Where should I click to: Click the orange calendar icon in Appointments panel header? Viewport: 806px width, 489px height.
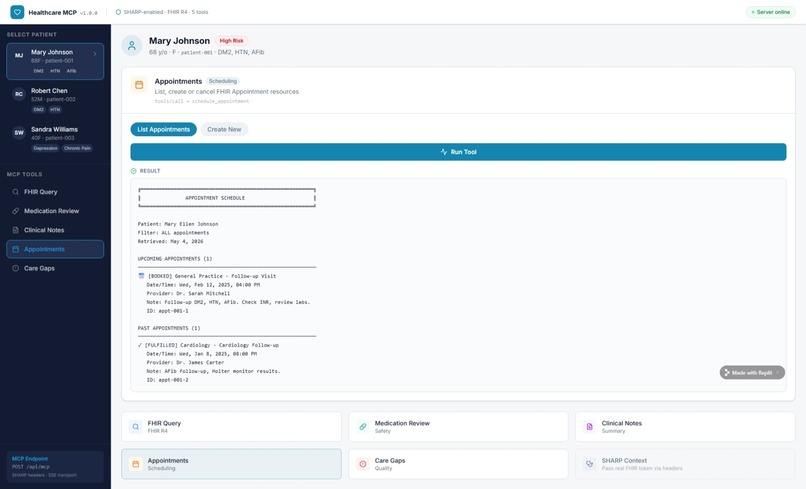pos(139,85)
